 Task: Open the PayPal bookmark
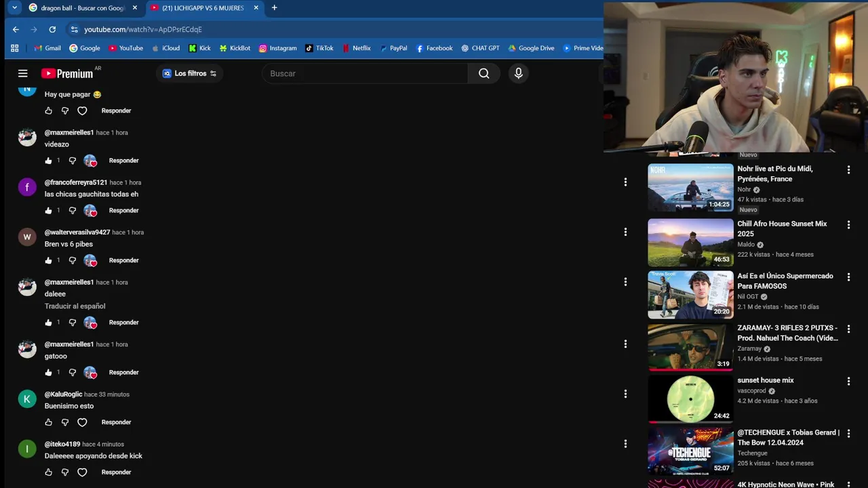click(x=393, y=48)
